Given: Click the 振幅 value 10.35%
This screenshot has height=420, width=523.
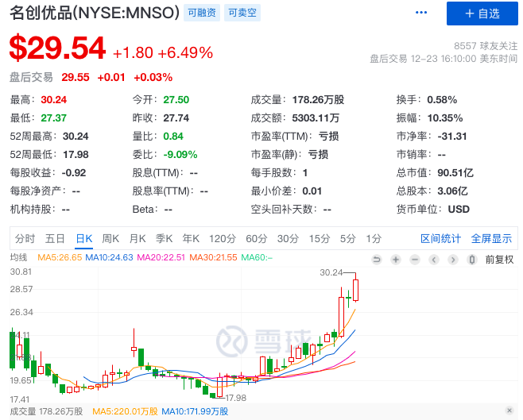Looking at the screenshot, I should coord(445,118).
